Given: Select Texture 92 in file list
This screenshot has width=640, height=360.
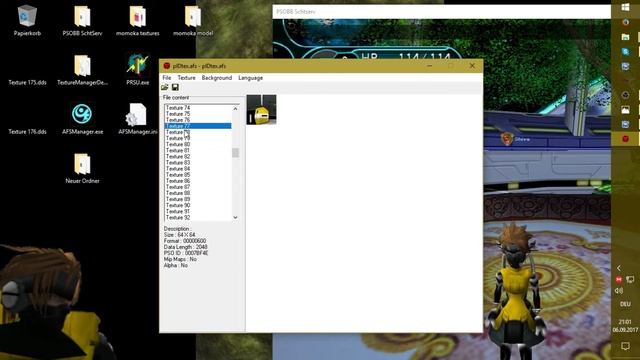Looking at the screenshot, I should tap(198, 218).
